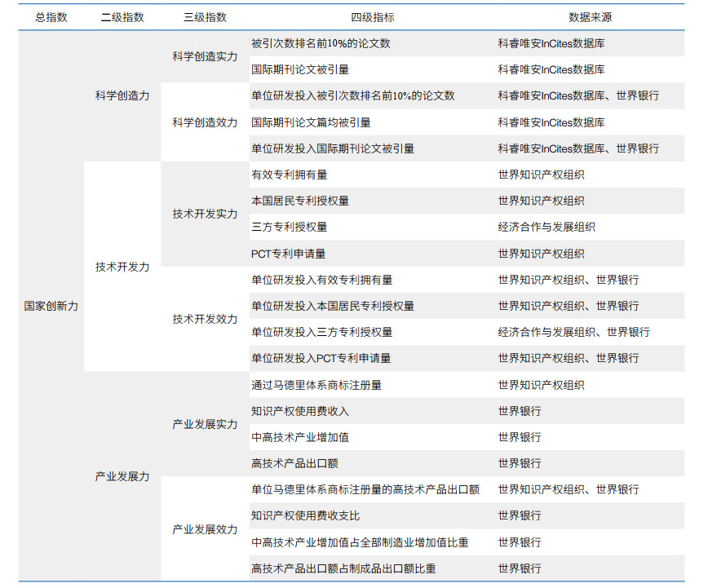This screenshot has height=588, width=708.
Task: Click data source for 单位马德里体系商标注册量的高技术产品出口额 row
Action: tap(569, 489)
